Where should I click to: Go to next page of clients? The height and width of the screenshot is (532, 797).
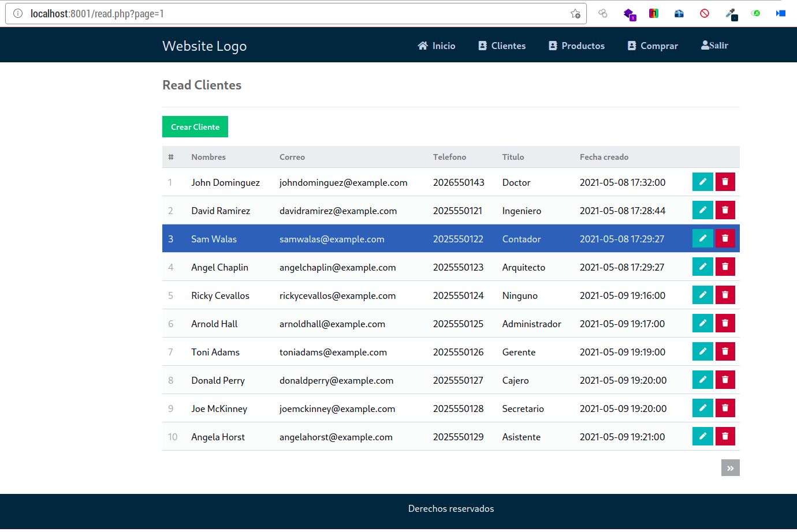pos(730,467)
